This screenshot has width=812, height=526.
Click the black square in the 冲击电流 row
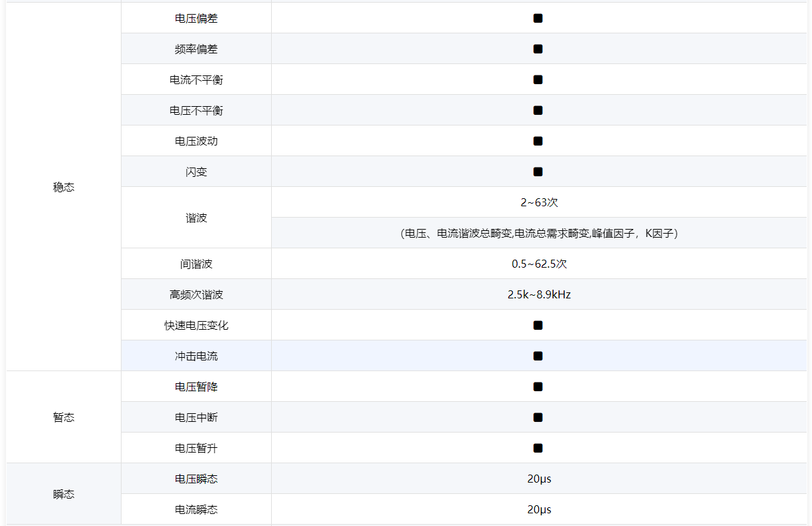[x=538, y=356]
